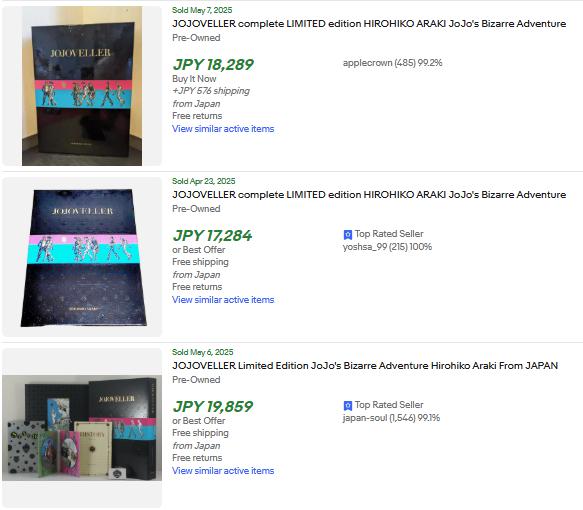The height and width of the screenshot is (510, 583).
Task: Click seller yoshsa_99 (215) 100%
Action: [x=387, y=247]
